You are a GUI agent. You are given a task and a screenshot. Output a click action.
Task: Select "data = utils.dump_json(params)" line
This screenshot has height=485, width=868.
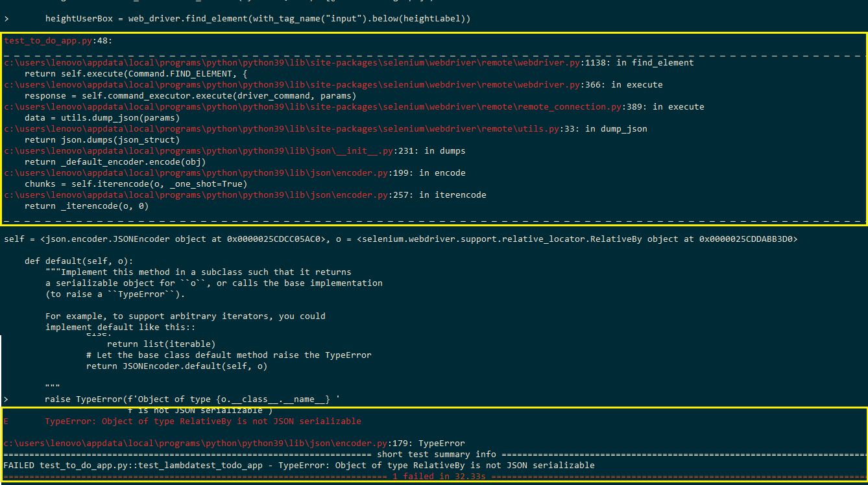102,118
